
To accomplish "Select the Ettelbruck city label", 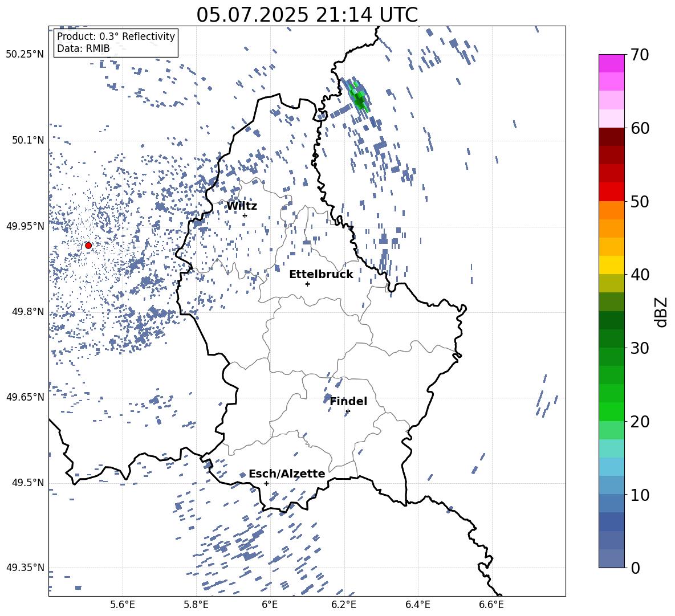I will (x=321, y=275).
